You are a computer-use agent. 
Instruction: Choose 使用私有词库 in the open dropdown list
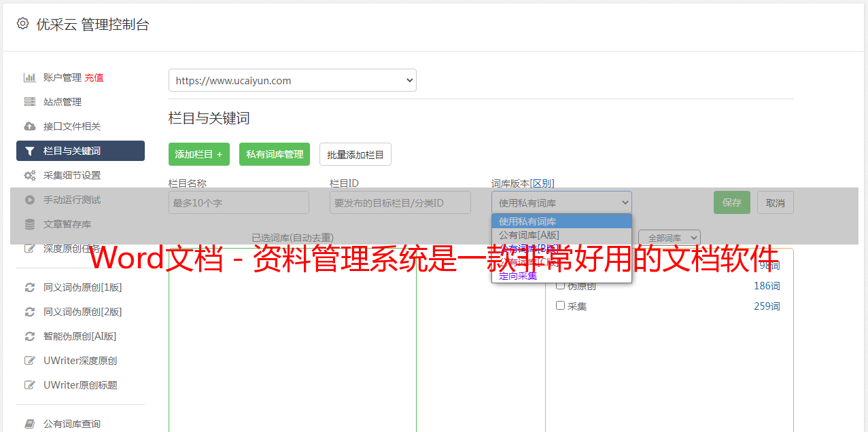(x=561, y=221)
